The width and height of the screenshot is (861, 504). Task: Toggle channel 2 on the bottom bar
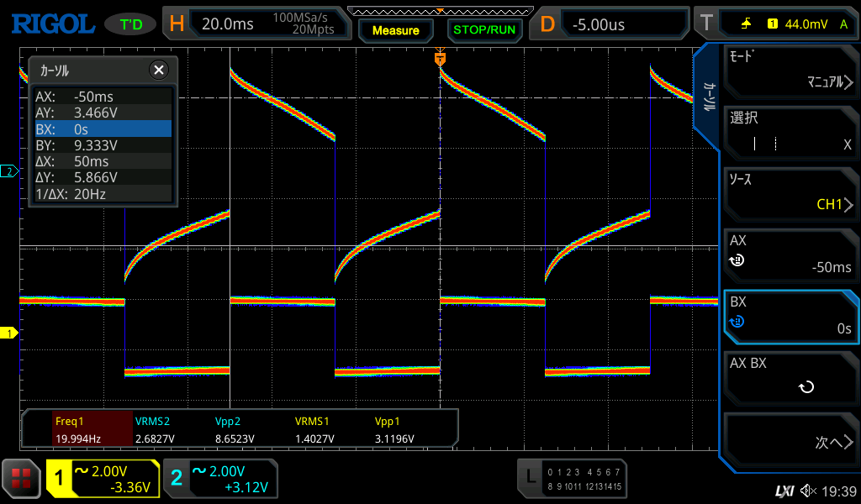tap(219, 479)
